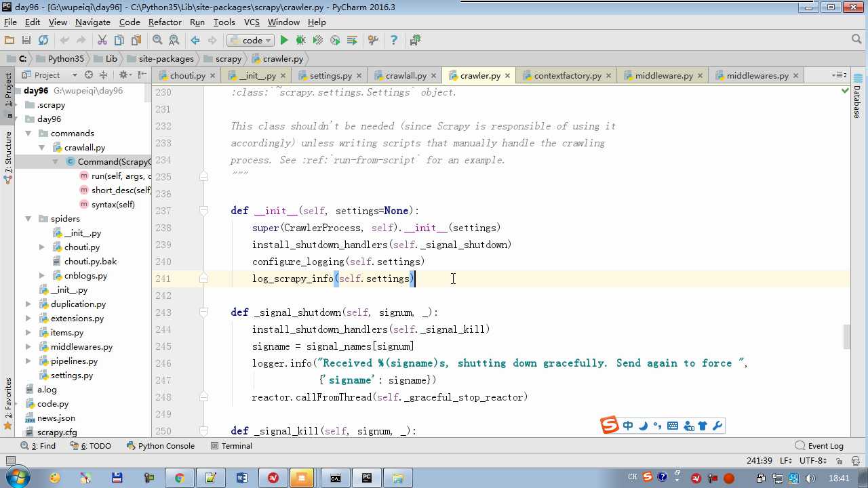Image resolution: width=868 pixels, height=488 pixels.
Task: Open Help via question mark icon
Action: point(393,41)
